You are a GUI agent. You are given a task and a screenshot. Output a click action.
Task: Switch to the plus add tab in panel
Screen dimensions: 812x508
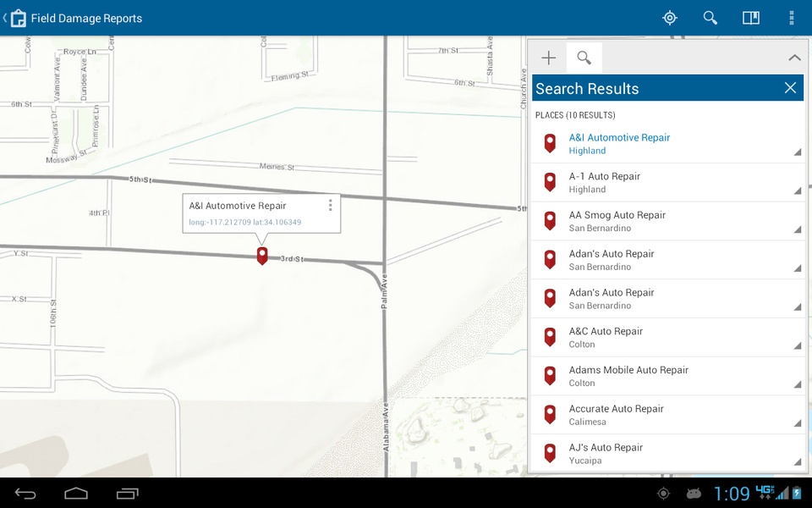tap(548, 58)
